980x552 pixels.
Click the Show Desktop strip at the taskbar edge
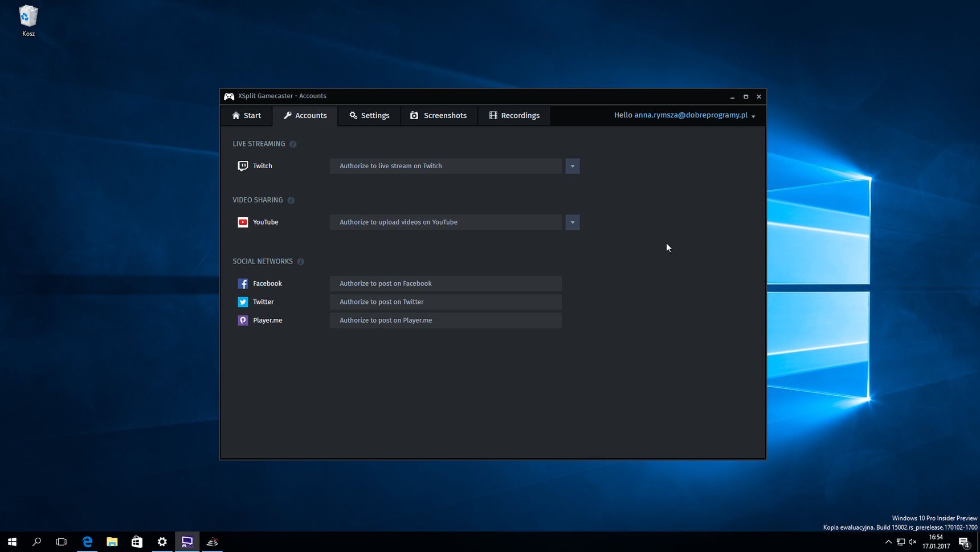[978, 542]
